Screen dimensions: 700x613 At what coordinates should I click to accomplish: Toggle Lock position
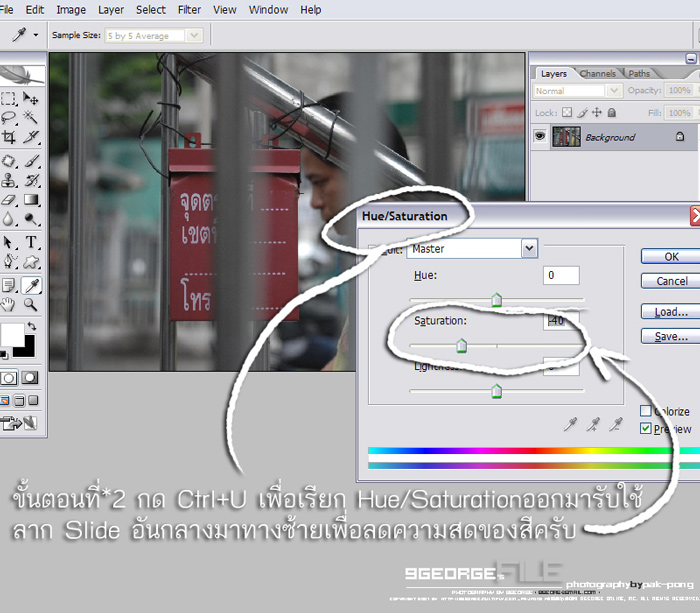tap(597, 113)
